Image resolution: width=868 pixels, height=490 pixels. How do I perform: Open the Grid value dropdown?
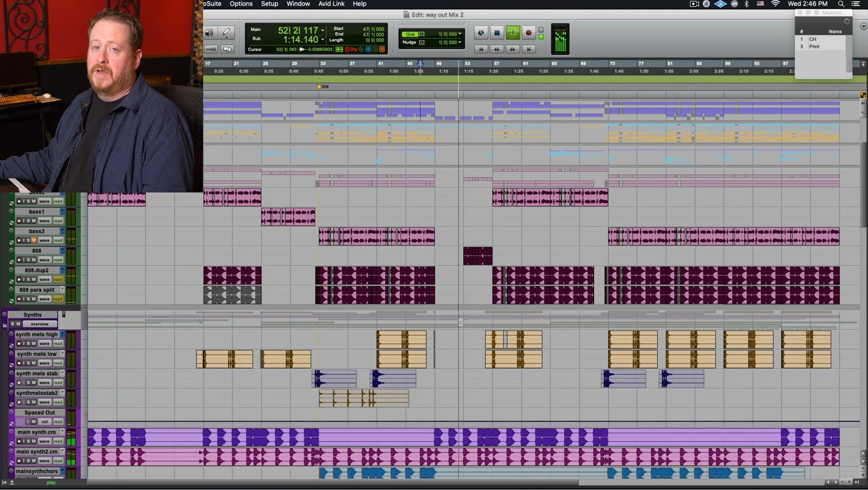click(x=460, y=34)
